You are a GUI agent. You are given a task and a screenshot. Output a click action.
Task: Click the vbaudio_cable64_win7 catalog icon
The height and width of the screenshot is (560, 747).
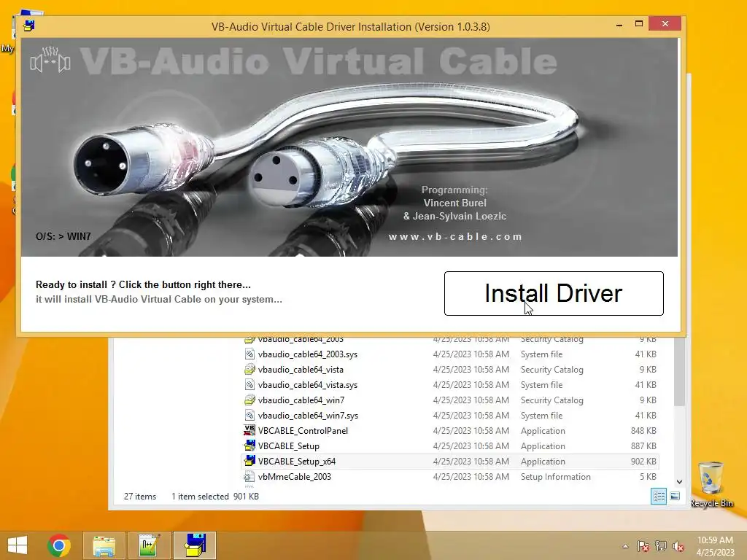point(249,400)
